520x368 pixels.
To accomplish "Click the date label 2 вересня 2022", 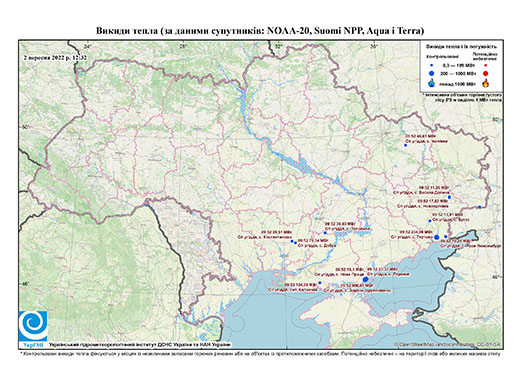I will 55,57.
